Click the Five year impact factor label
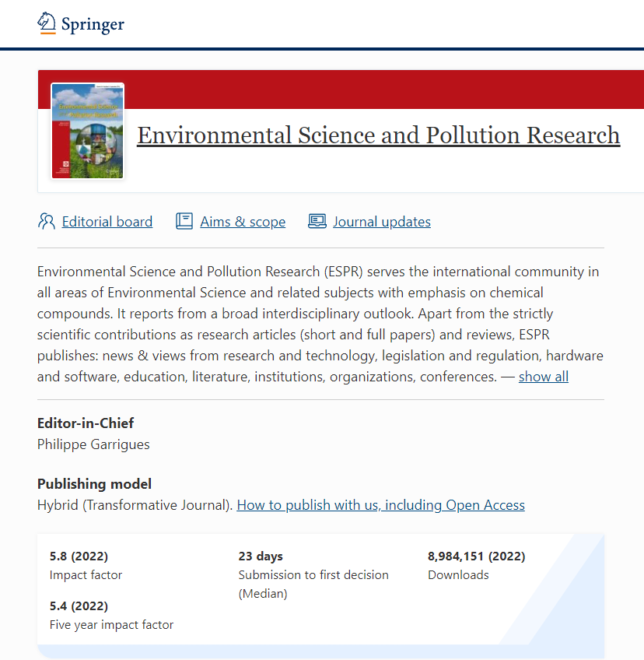644x660 pixels. [111, 625]
